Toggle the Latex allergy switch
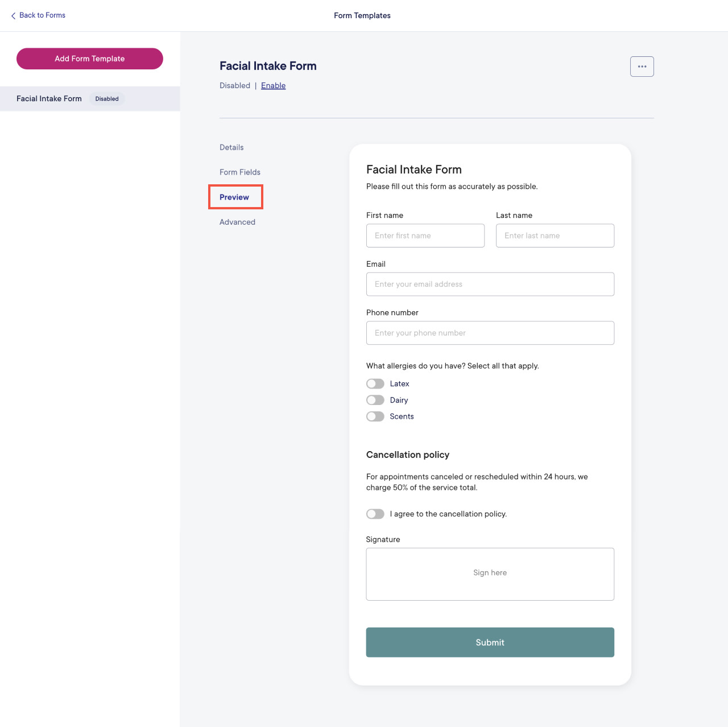The image size is (728, 727). tap(375, 383)
